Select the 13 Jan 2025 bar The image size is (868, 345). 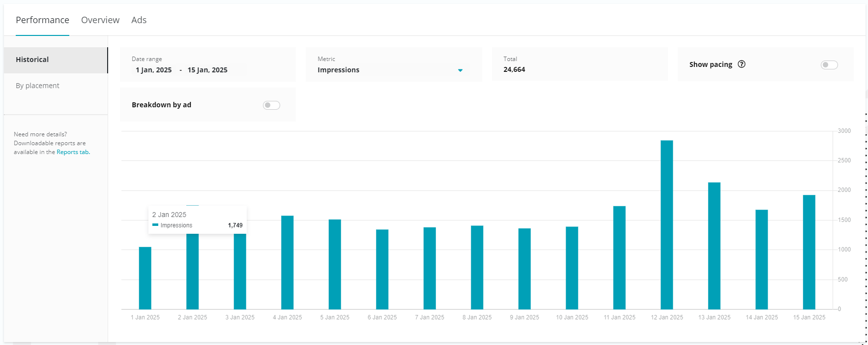click(714, 246)
